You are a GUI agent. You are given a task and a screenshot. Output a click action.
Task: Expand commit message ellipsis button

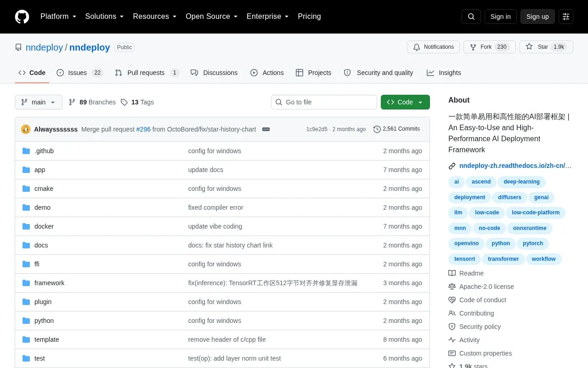[266, 129]
